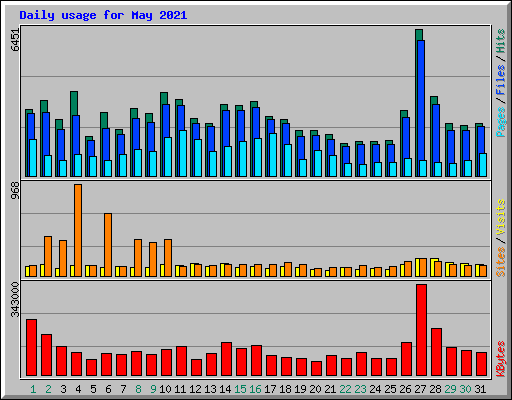Click day label 4 on the x-axis
512x400 pixels.
[x=78, y=389]
